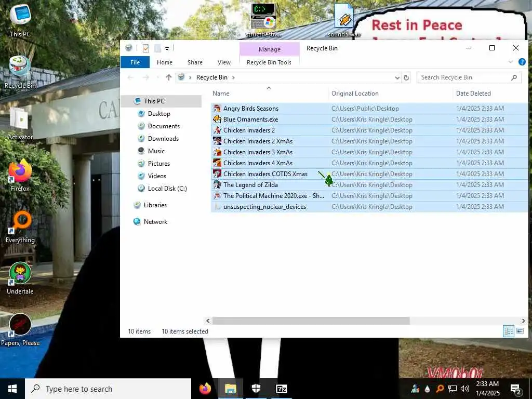Screen dimensions: 532x399
Task: Select Chicken Invaders COTDS Xmas item
Action: 369,174
